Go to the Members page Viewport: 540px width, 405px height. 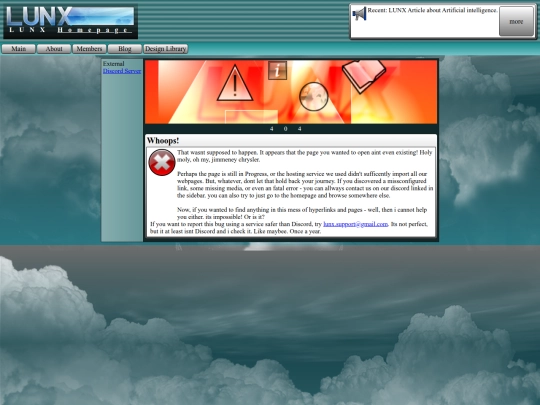click(90, 49)
